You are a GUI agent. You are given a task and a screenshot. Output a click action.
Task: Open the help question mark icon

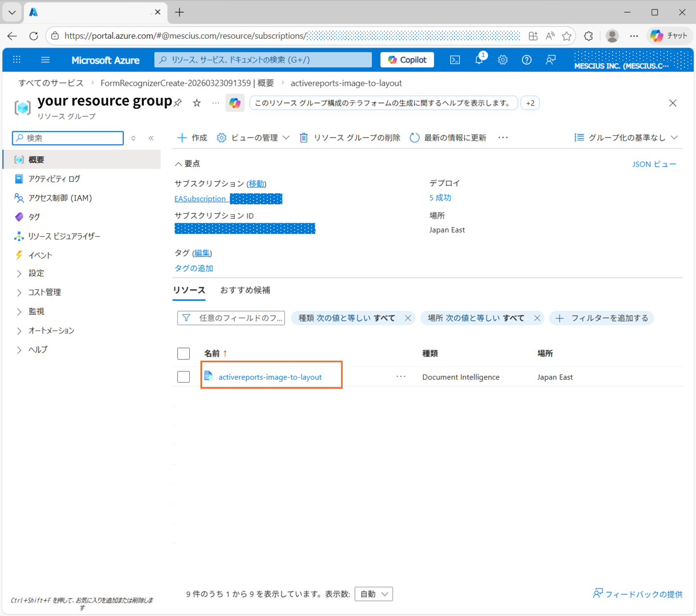tap(527, 60)
